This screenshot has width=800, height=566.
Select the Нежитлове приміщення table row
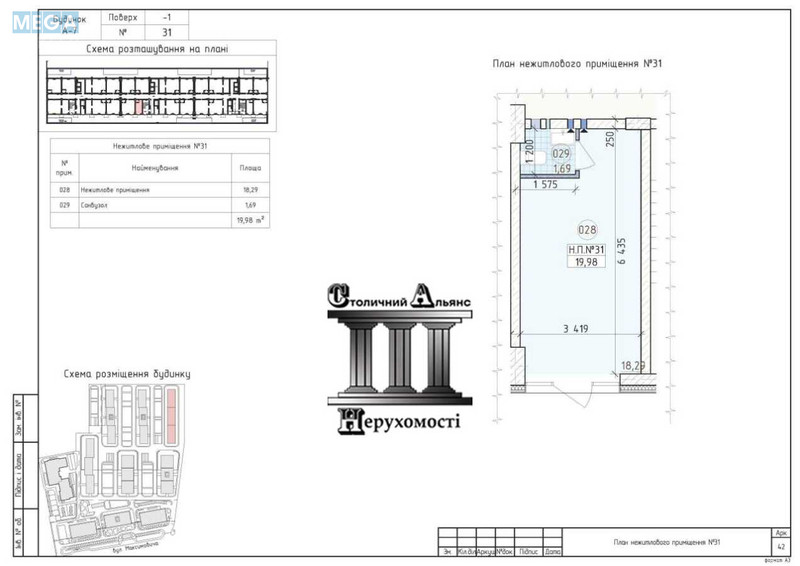click(157, 189)
